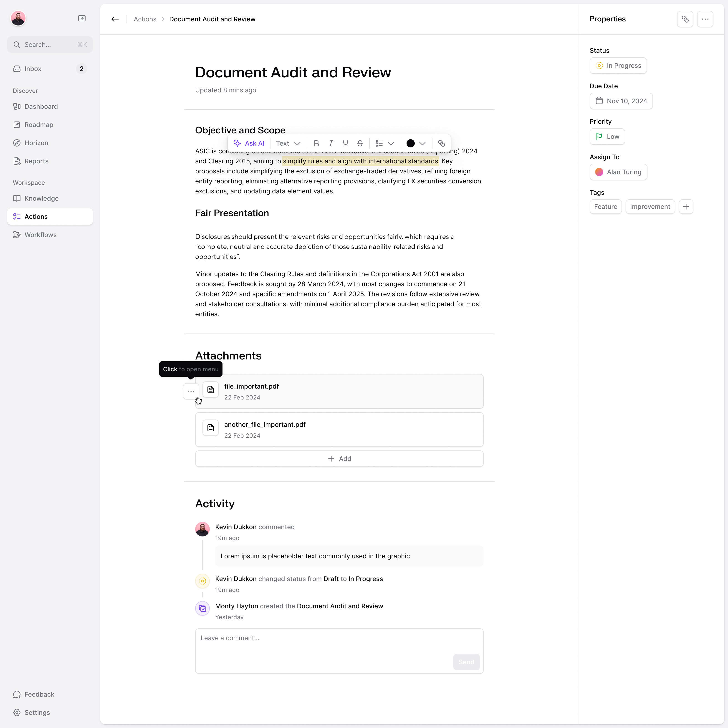
Task: Go to Workflows in sidebar
Action: tap(40, 235)
